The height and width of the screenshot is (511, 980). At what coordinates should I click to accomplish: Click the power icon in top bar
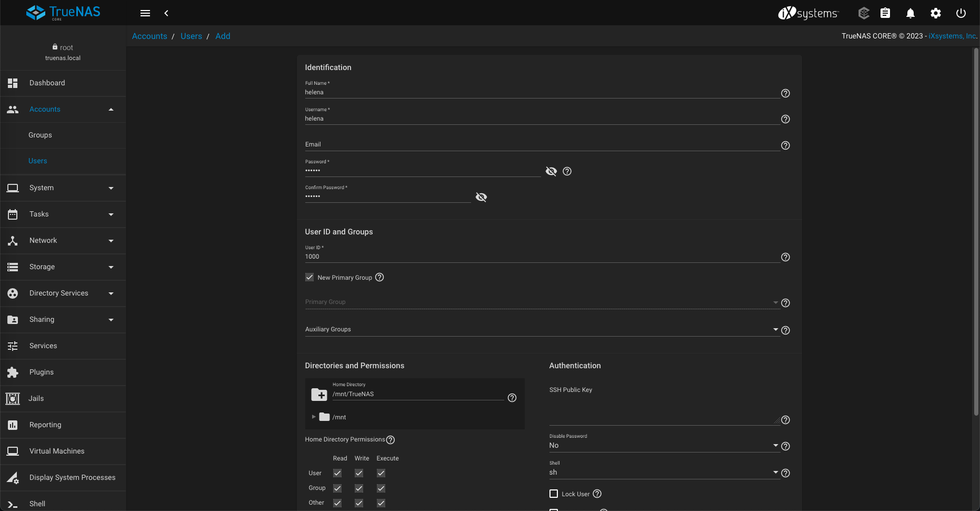[x=961, y=13]
